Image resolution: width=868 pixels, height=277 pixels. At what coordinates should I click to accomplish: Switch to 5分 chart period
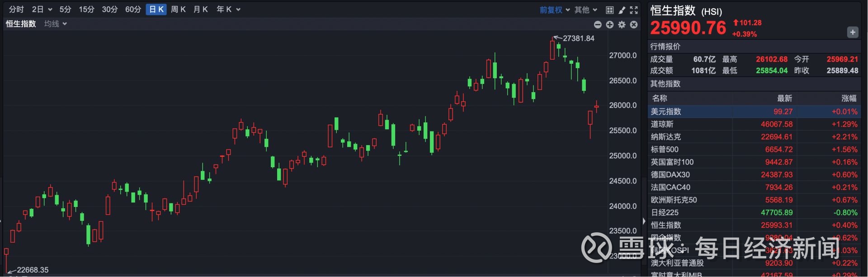65,9
